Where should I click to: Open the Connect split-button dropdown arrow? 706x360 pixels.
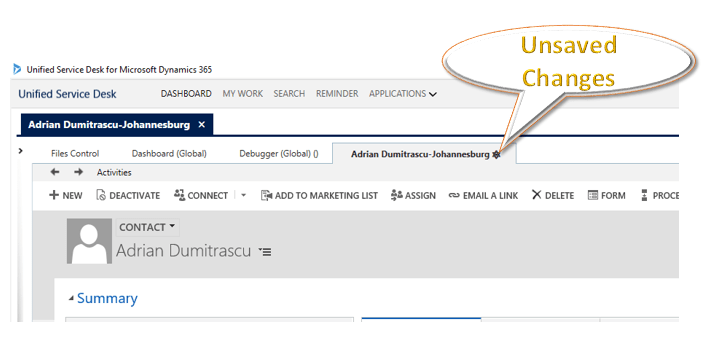244,195
